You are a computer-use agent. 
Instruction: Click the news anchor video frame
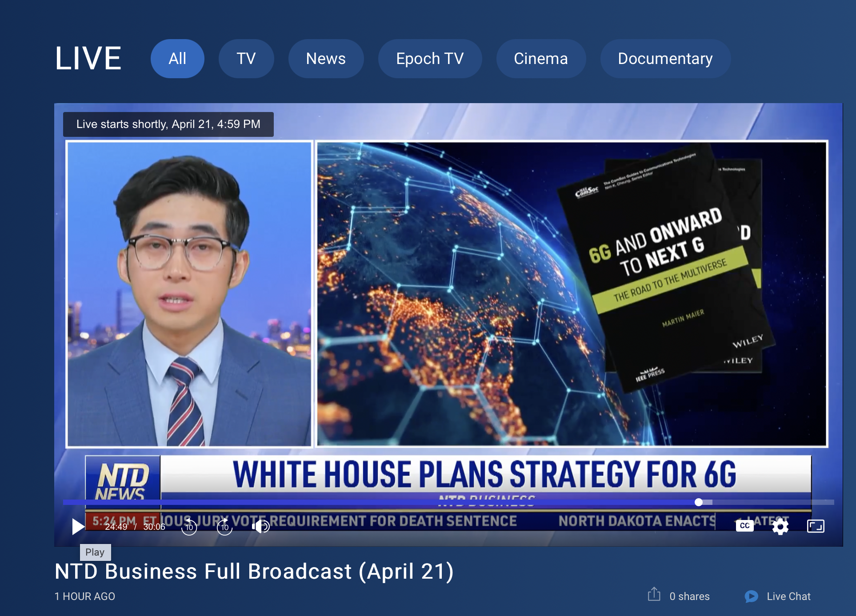pyautogui.click(x=189, y=294)
